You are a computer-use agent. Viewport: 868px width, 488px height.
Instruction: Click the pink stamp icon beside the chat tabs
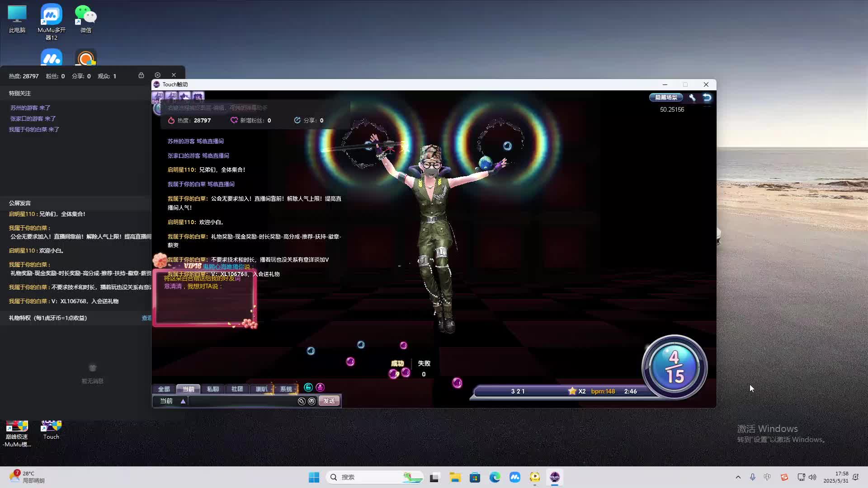point(320,388)
